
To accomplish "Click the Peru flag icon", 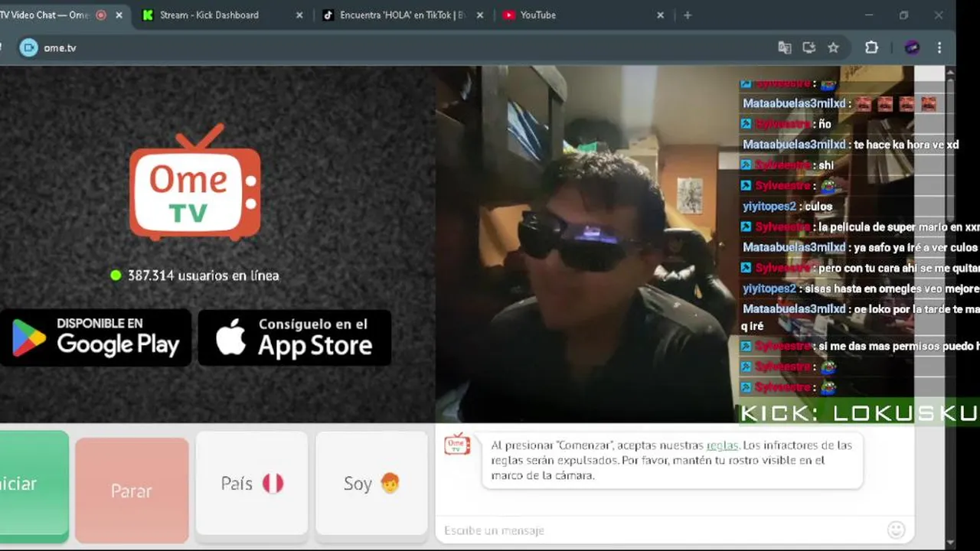I will (273, 483).
